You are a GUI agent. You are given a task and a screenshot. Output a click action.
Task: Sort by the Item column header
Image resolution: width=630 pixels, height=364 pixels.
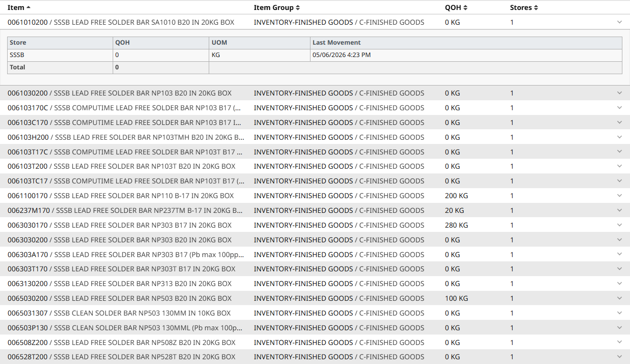[19, 8]
